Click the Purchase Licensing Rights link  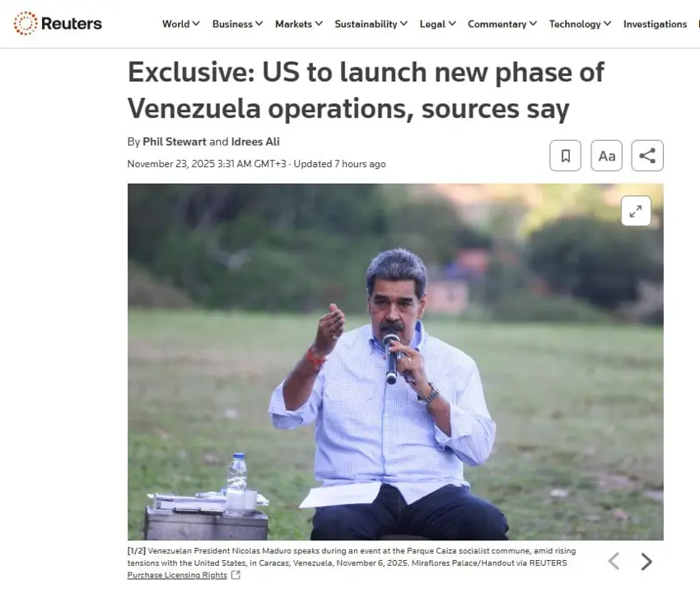177,575
